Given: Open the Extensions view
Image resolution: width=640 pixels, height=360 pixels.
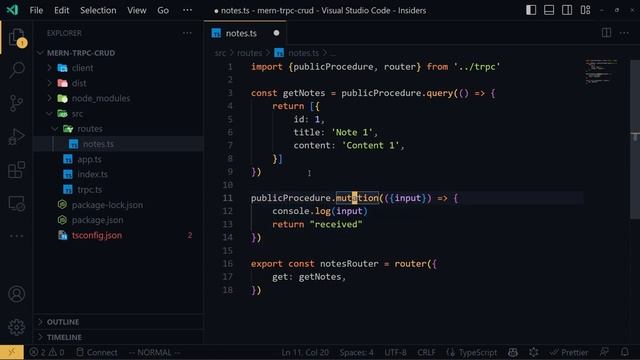Looking at the screenshot, I should 16,170.
